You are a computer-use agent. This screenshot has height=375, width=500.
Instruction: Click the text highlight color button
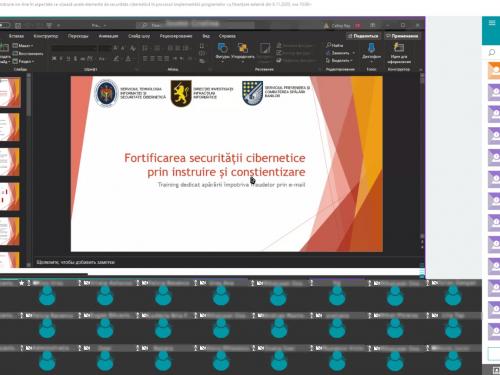click(x=116, y=59)
